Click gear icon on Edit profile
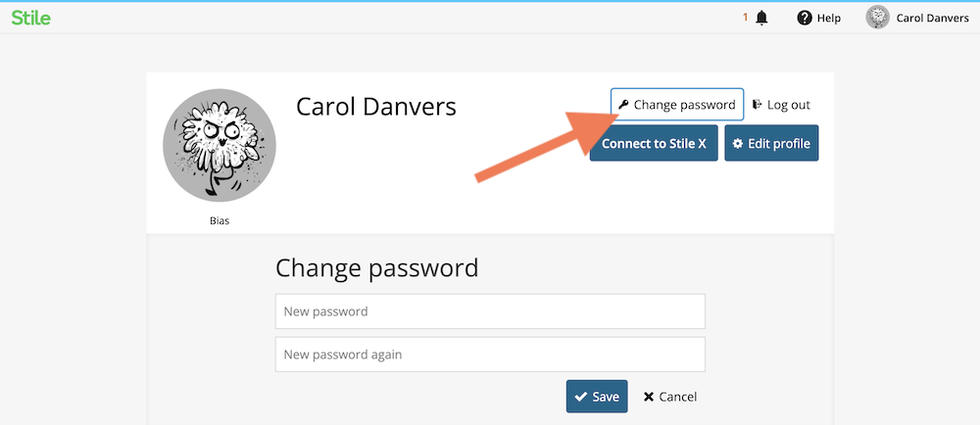Image resolution: width=980 pixels, height=425 pixels. tap(738, 144)
